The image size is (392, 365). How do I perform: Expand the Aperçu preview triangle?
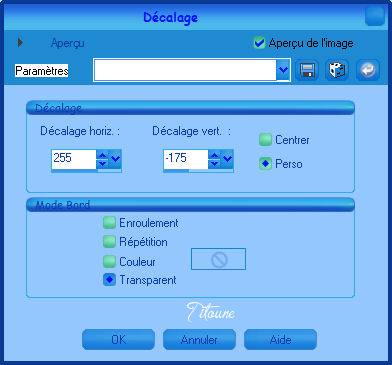click(x=20, y=42)
